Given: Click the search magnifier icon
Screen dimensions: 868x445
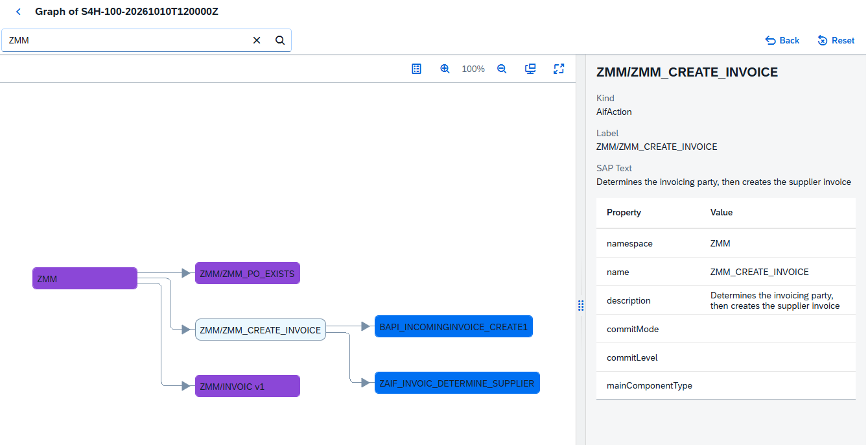Looking at the screenshot, I should [280, 40].
